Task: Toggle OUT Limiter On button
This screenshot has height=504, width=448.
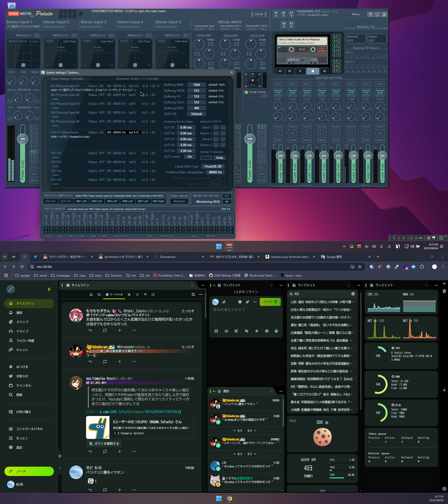Action: click(189, 157)
